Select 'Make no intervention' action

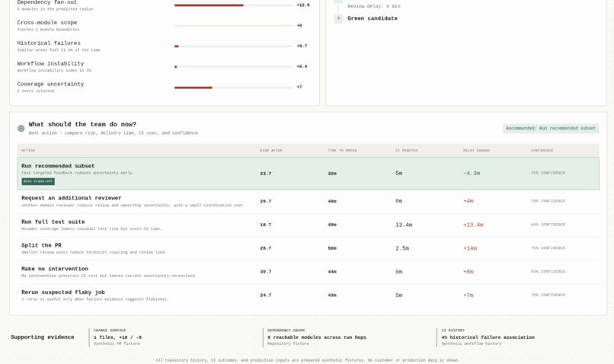click(x=308, y=272)
